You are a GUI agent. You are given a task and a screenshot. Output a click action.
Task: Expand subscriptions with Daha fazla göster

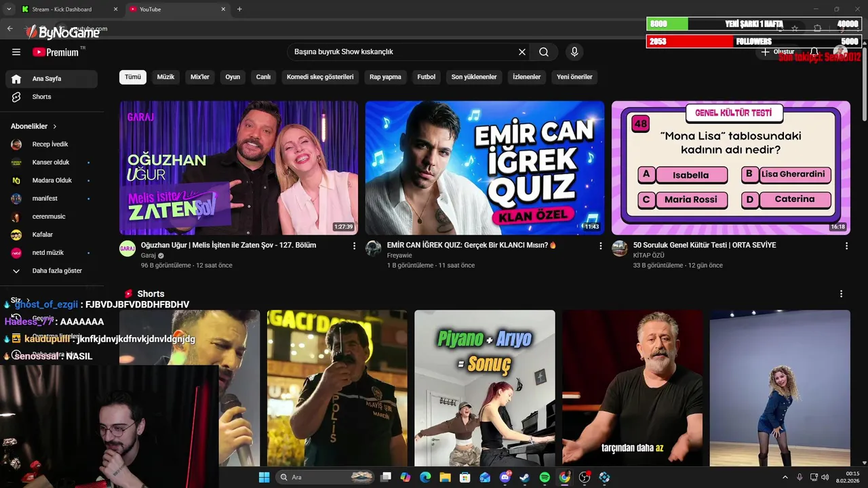point(52,271)
